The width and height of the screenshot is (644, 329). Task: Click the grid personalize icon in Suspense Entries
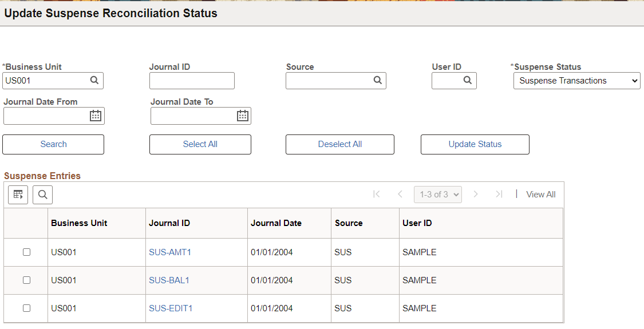pos(18,195)
